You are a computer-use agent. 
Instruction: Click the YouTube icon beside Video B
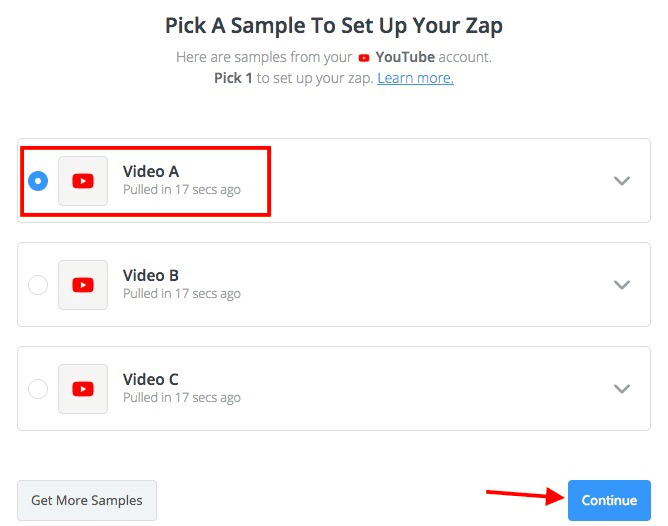point(83,285)
